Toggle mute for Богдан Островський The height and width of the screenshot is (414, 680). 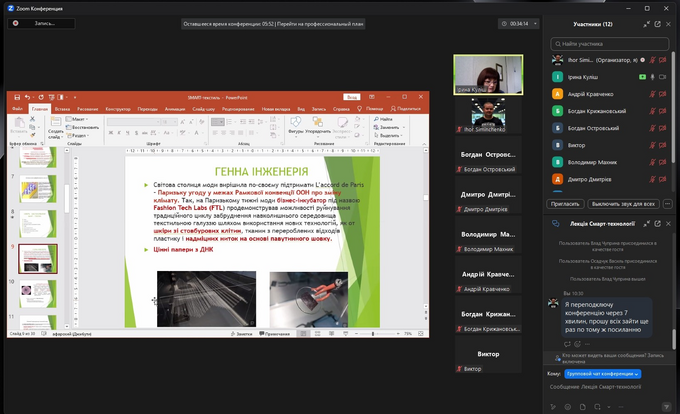(652, 129)
